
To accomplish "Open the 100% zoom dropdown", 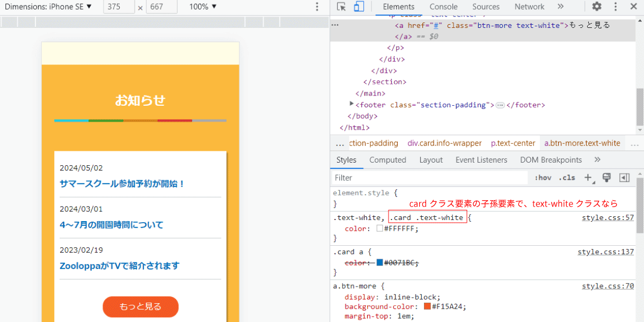I will tap(203, 6).
